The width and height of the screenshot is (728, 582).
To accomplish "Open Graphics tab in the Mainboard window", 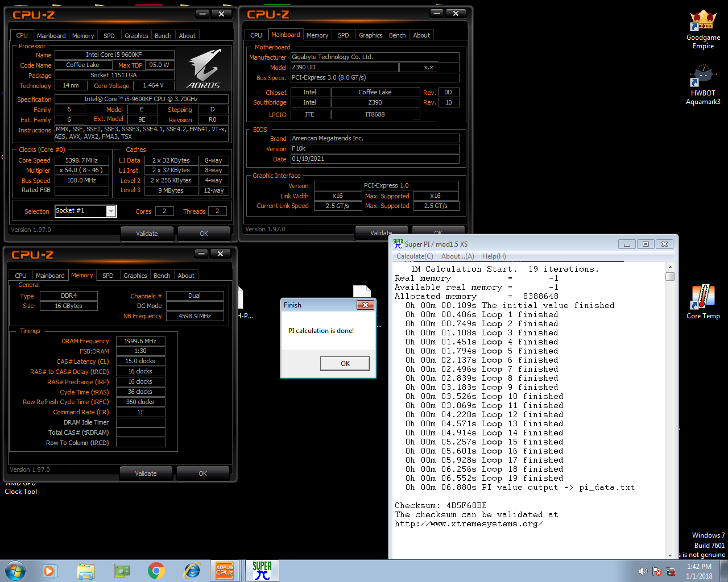I will [371, 35].
